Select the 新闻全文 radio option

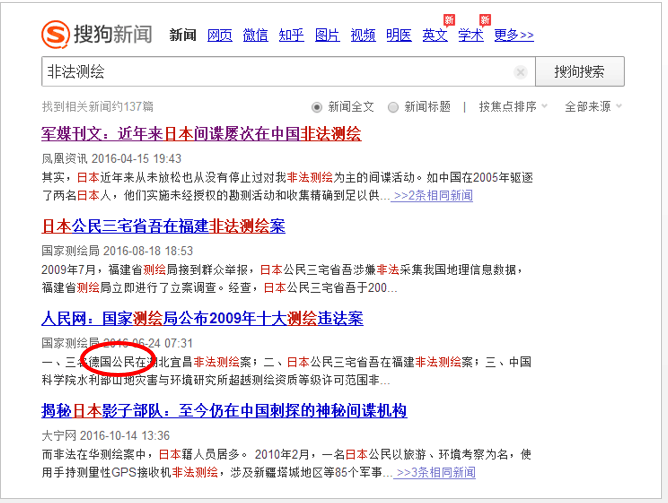point(317,107)
